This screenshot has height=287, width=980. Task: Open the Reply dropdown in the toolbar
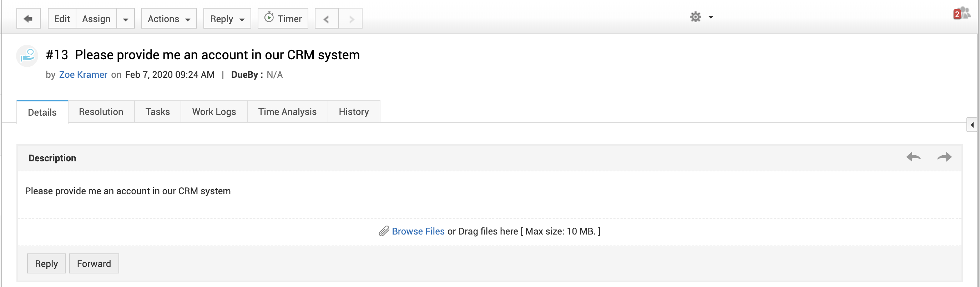point(227,19)
